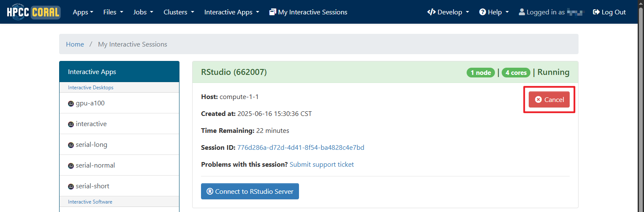Click the gpu-a100 desktop icon

click(x=71, y=103)
